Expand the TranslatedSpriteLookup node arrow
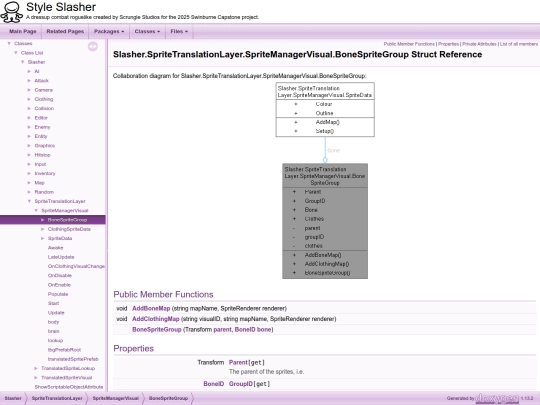Screen dimensions: 540x405 coord(36,368)
